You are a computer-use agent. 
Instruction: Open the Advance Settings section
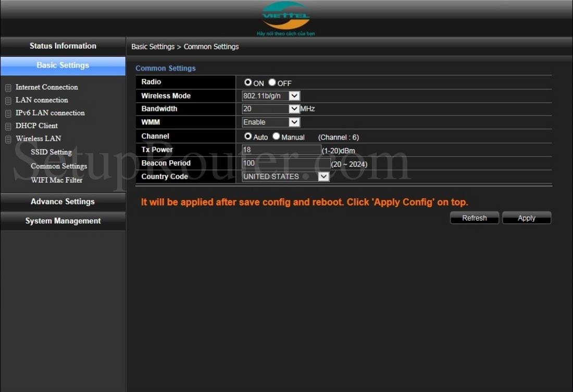coord(63,201)
